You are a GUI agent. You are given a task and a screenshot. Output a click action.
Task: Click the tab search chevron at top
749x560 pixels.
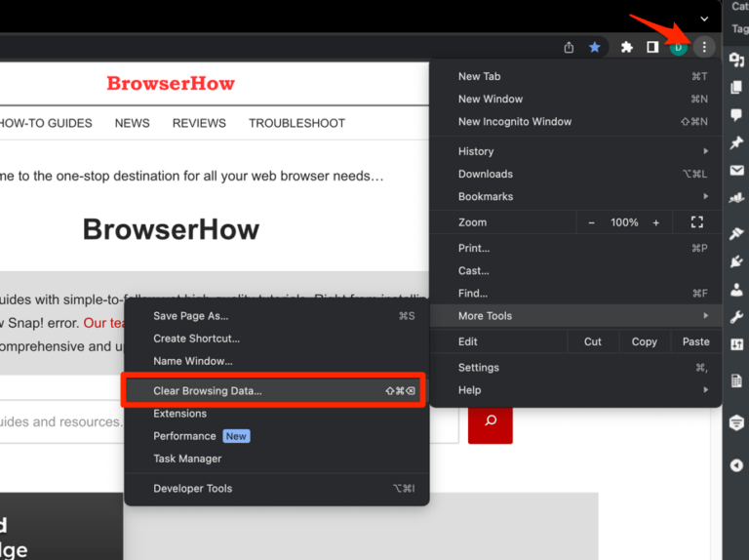tap(704, 19)
